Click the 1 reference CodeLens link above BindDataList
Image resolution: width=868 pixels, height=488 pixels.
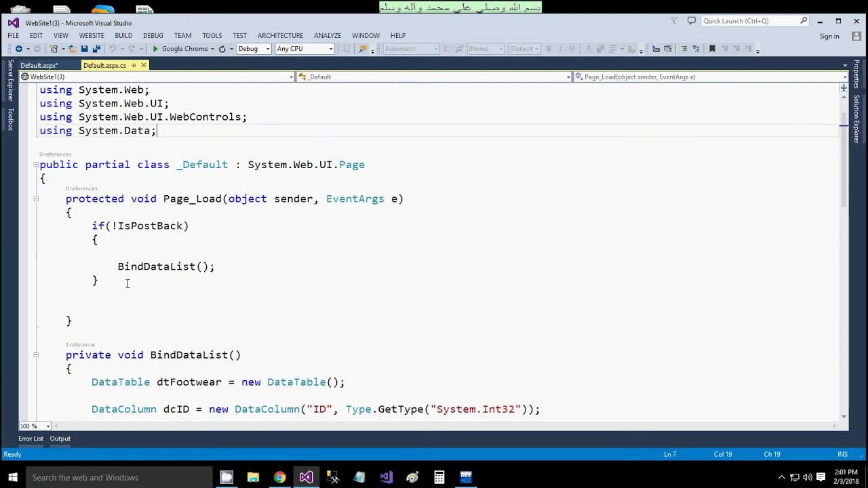pyautogui.click(x=80, y=344)
